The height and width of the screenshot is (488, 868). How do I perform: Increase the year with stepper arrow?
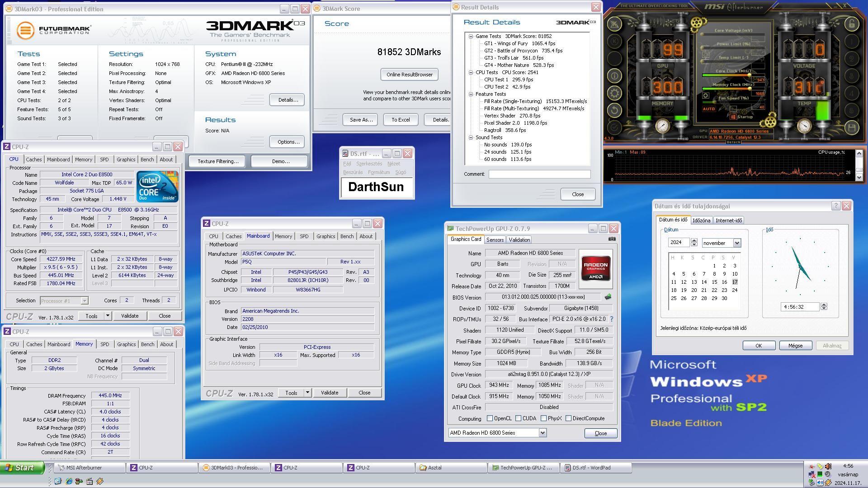click(x=694, y=241)
